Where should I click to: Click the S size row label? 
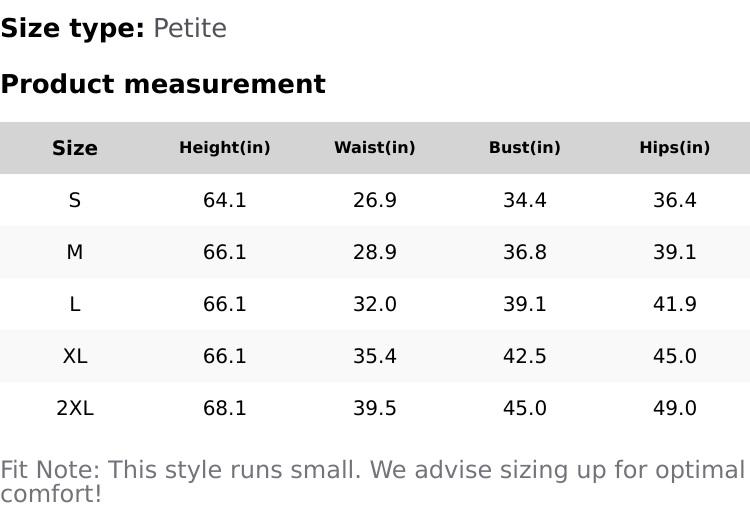(x=75, y=200)
